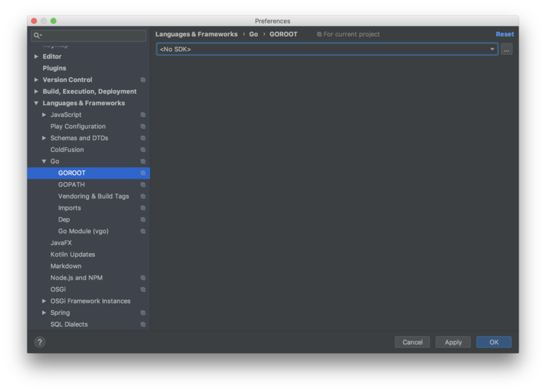Click the search magnifier icon in settings
Image resolution: width=546 pixels, height=392 pixels.
pos(37,35)
